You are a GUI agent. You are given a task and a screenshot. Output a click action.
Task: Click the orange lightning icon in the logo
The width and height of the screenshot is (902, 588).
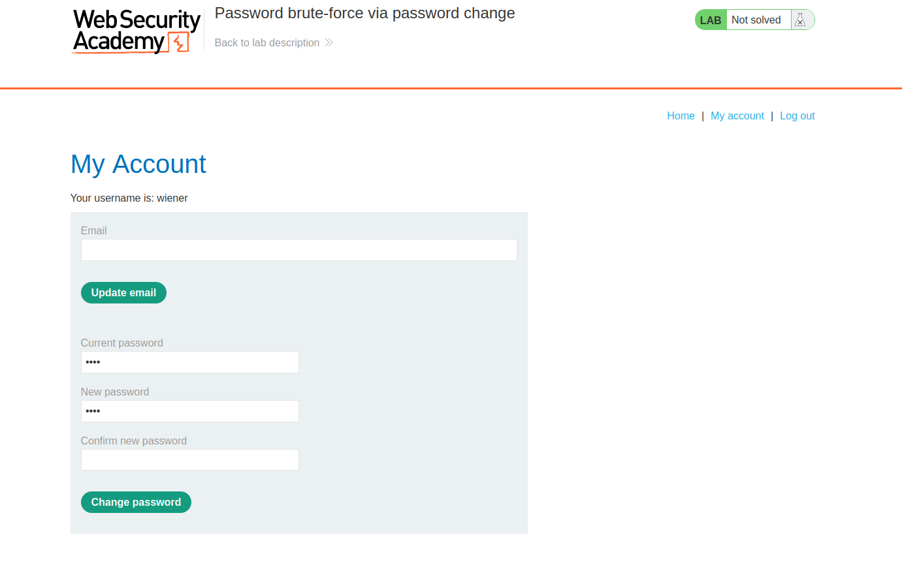click(177, 43)
